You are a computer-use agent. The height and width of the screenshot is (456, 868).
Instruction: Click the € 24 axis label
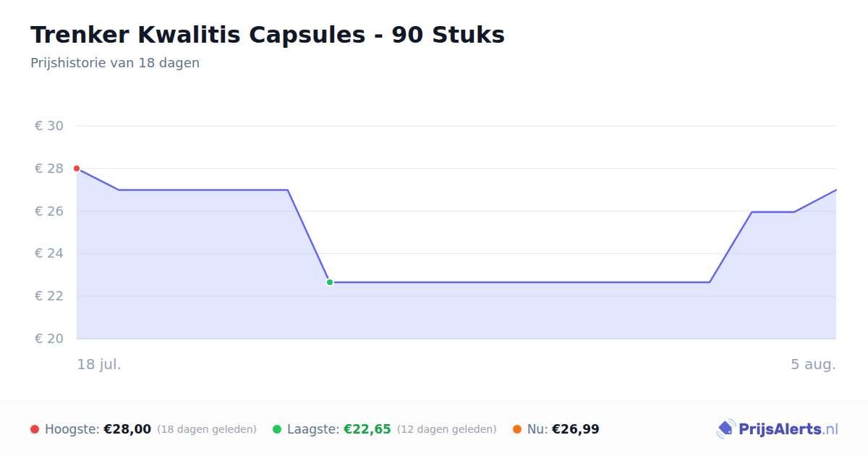(49, 253)
